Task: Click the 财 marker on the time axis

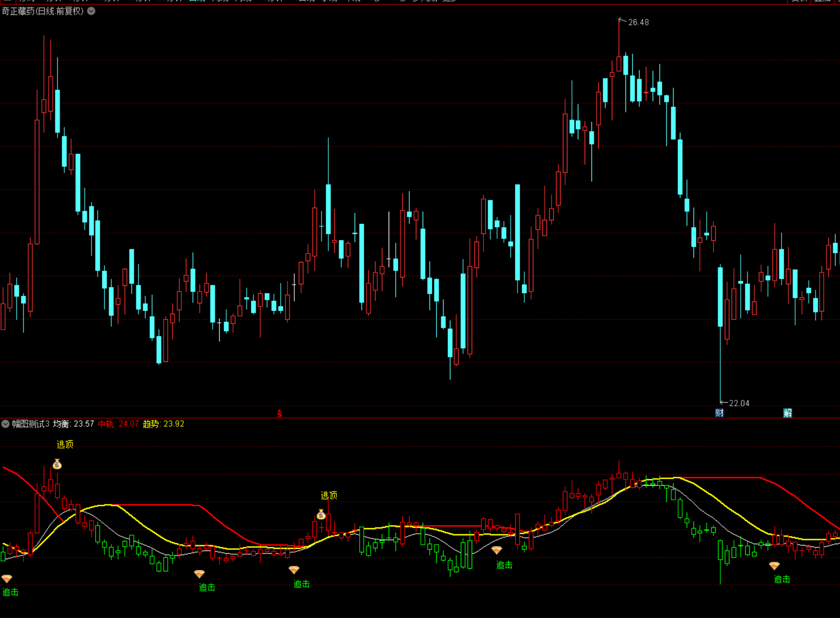Action: (719, 413)
